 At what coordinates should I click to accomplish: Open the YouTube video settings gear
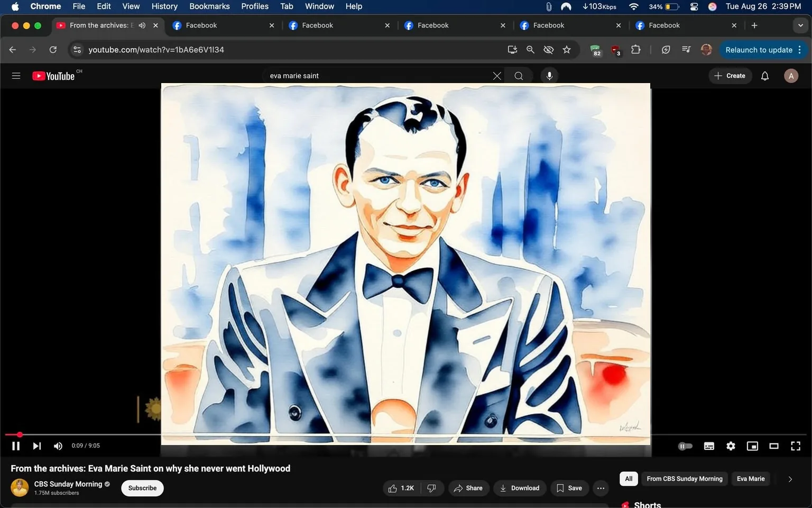(x=731, y=446)
